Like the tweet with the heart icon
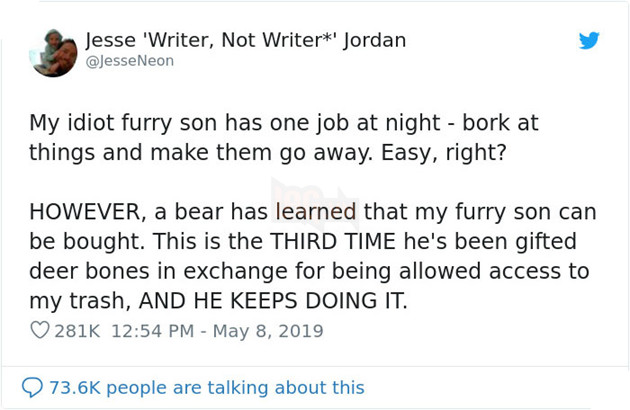The height and width of the screenshot is (410, 630). click(40, 331)
